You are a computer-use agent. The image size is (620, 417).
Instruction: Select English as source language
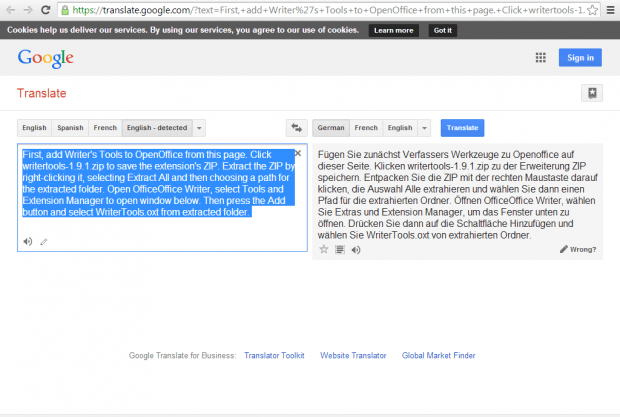pos(34,128)
